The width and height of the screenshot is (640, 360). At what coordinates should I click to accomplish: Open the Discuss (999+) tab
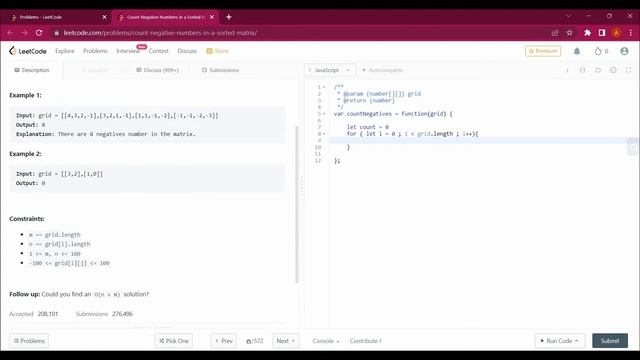point(158,70)
